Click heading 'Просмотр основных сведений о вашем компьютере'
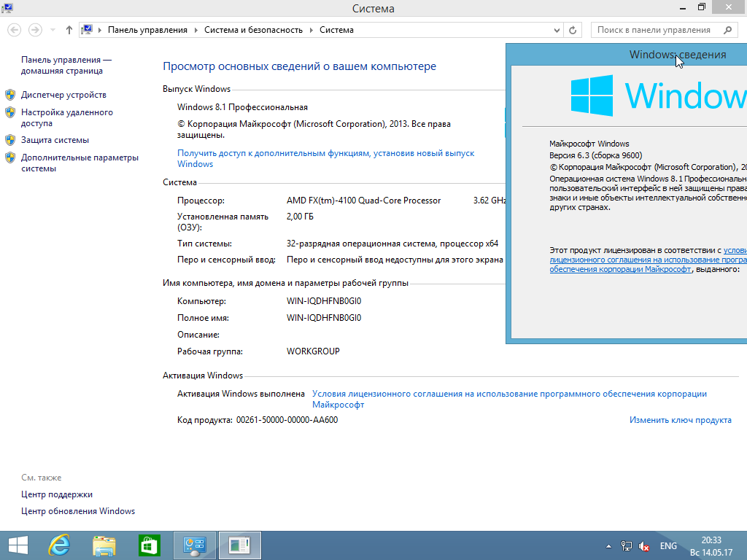This screenshot has width=747, height=560. (299, 66)
